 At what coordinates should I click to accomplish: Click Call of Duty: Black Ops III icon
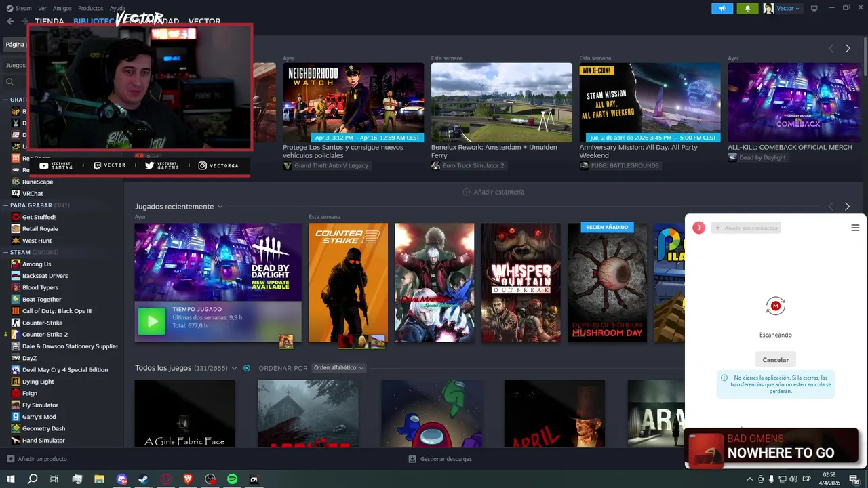[x=16, y=311]
